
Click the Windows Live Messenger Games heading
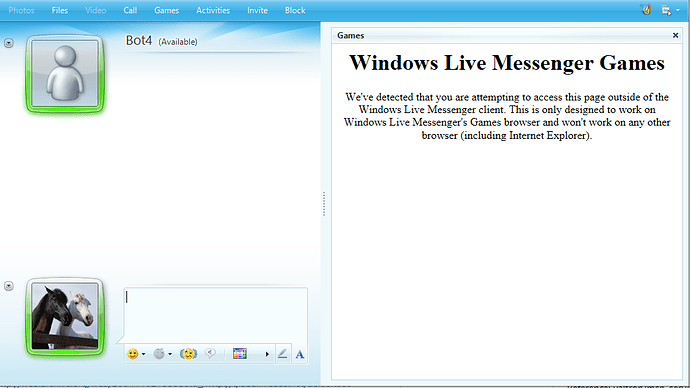pyautogui.click(x=507, y=63)
